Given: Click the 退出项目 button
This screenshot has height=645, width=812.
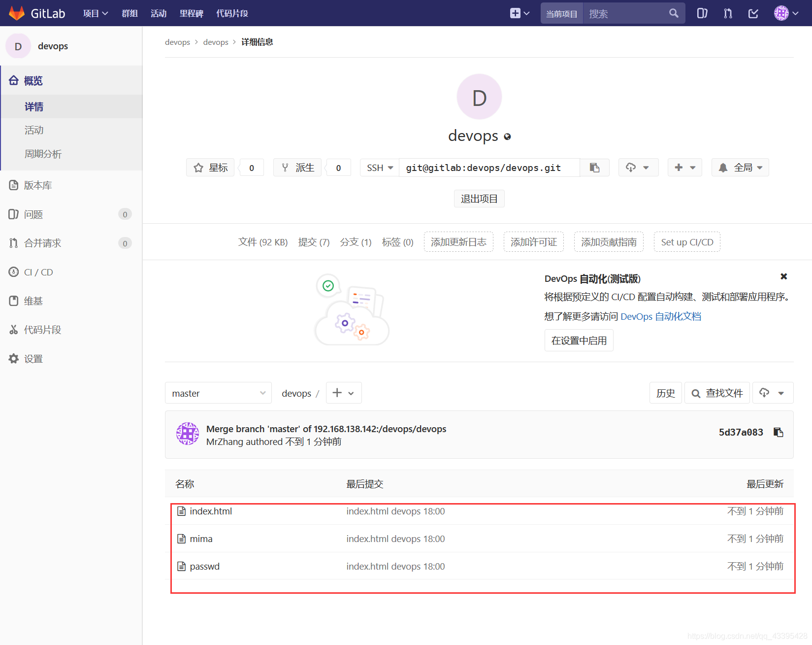Looking at the screenshot, I should pos(479,199).
